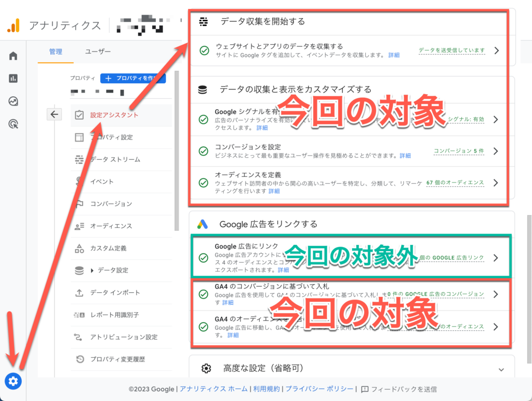Open プライバシー ポリシー footer link
Screen dimensions: 532x401
pos(320,389)
